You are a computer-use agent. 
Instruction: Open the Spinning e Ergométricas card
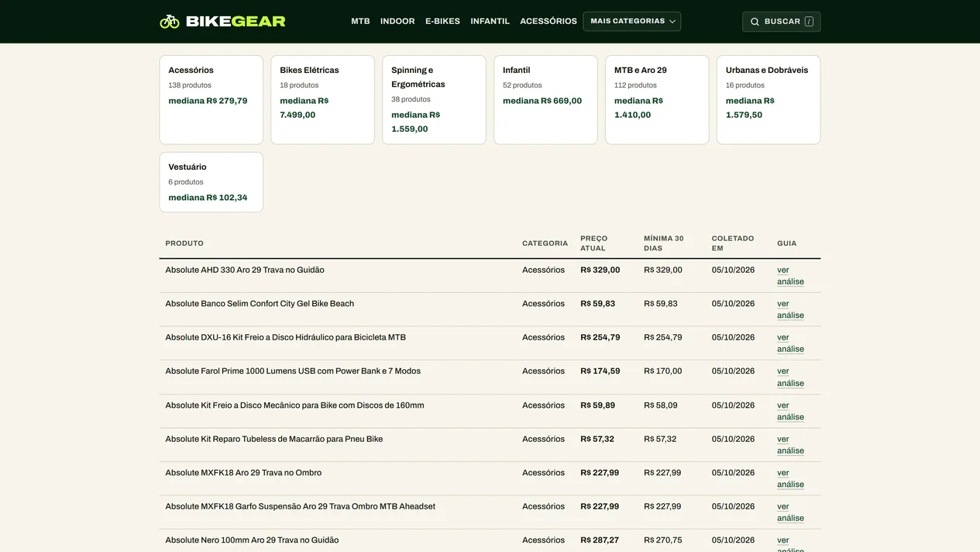tap(434, 100)
